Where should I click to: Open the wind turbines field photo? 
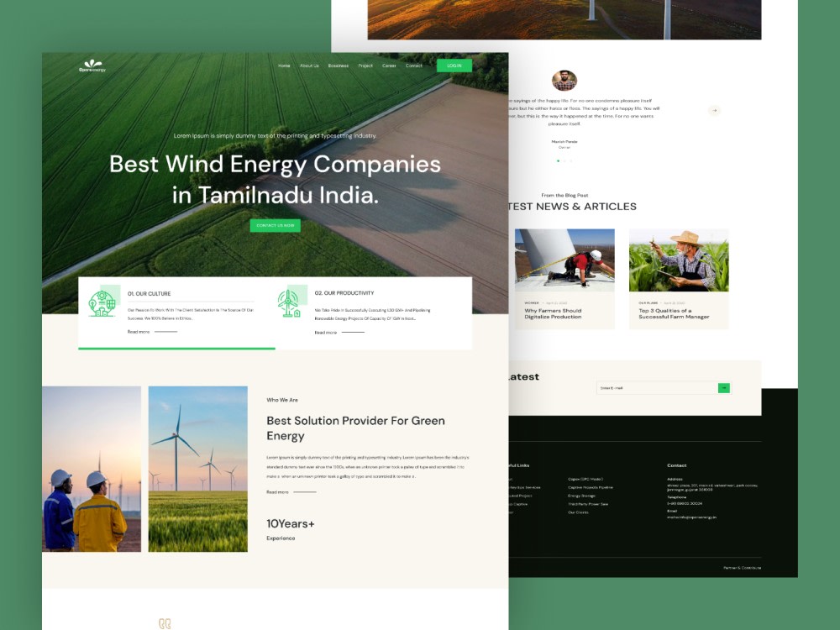[x=198, y=469]
